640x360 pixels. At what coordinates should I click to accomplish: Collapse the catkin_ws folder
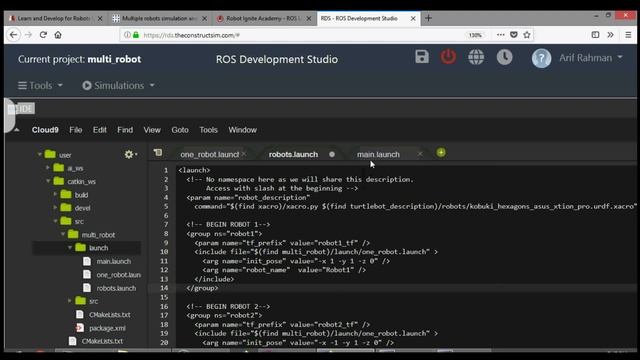point(48,181)
